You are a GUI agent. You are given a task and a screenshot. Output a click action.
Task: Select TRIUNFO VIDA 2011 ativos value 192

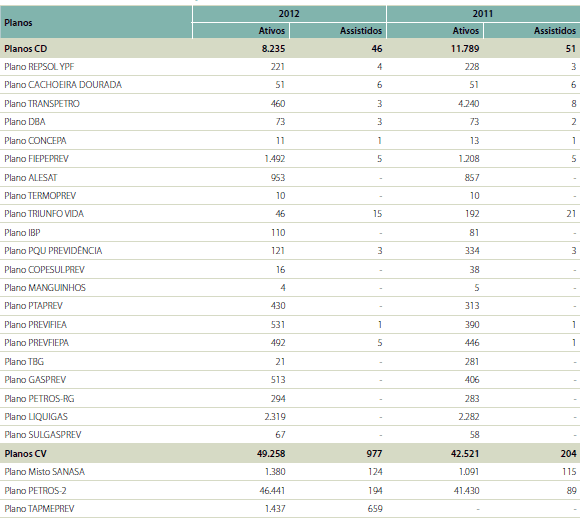(472, 214)
